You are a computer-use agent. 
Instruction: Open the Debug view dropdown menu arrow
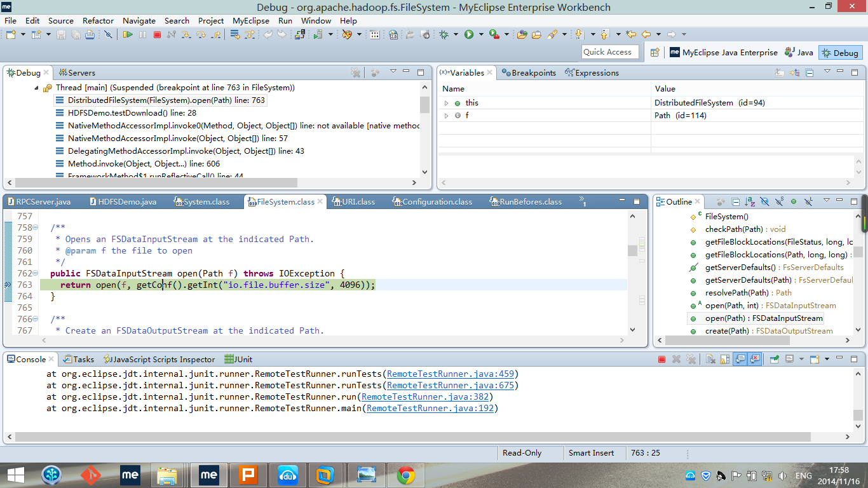coord(393,71)
